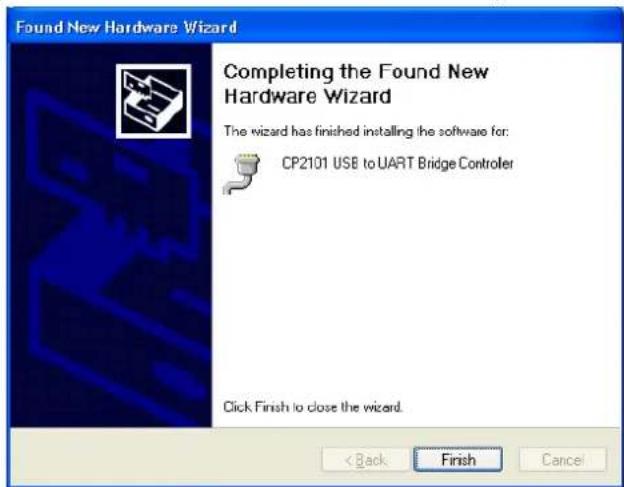Click the greyed-out Back button

coord(365,460)
